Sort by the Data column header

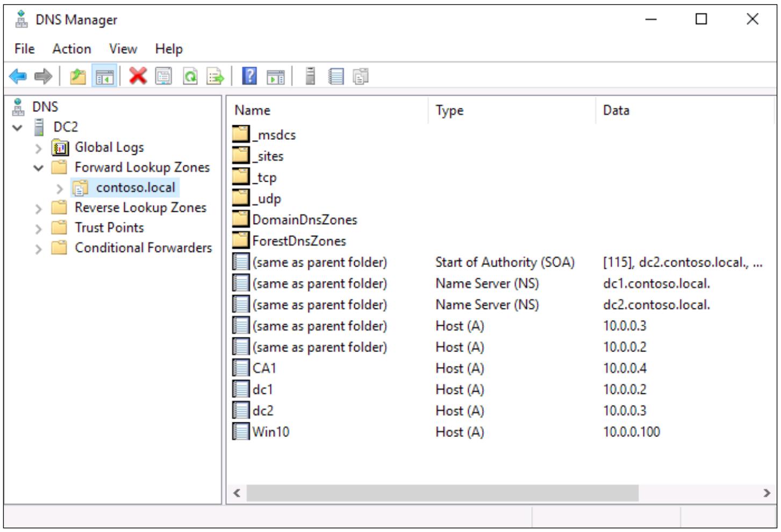pos(685,110)
